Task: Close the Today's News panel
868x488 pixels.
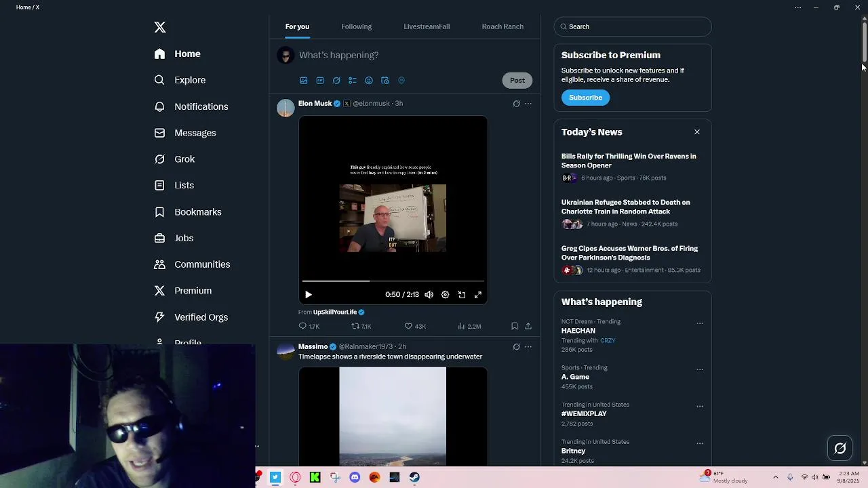Action: coord(697,132)
